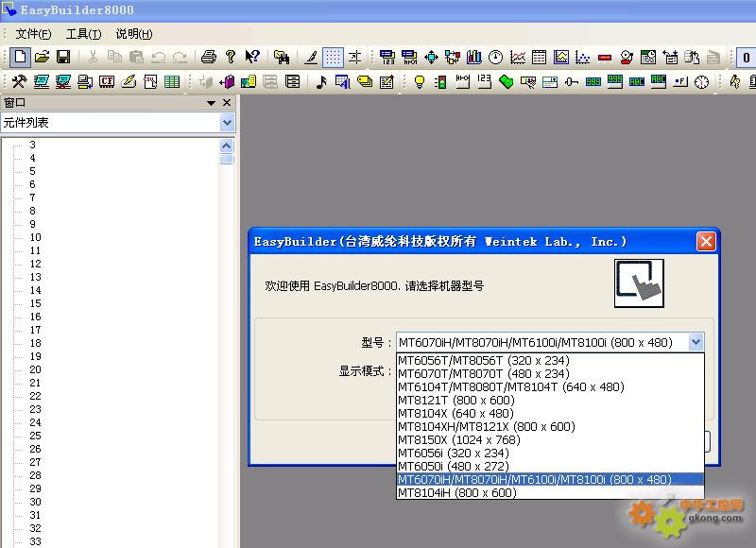
Task: Open the 说明(H) menu
Action: click(134, 34)
